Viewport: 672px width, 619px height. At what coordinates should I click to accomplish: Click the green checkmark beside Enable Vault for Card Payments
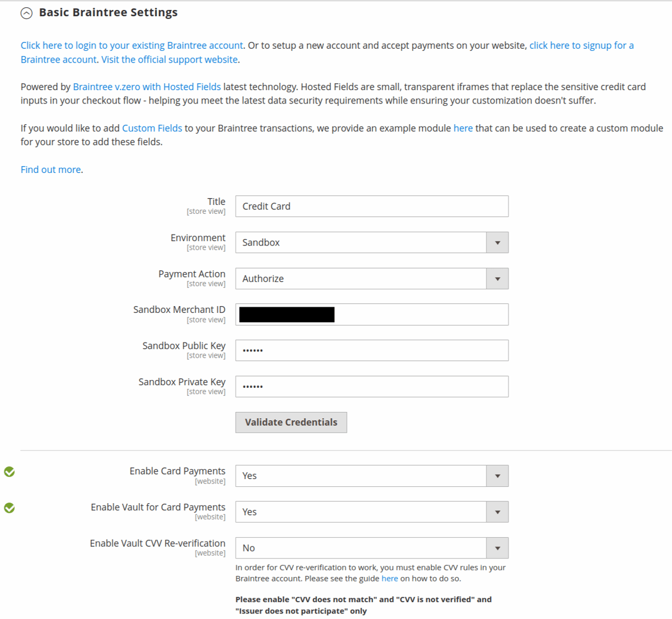9,508
